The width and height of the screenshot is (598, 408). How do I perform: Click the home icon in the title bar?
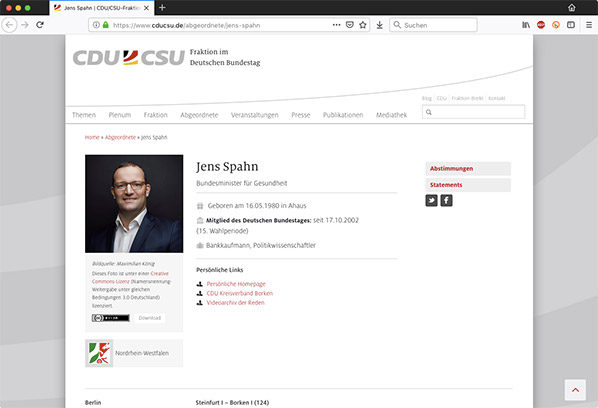point(572,8)
